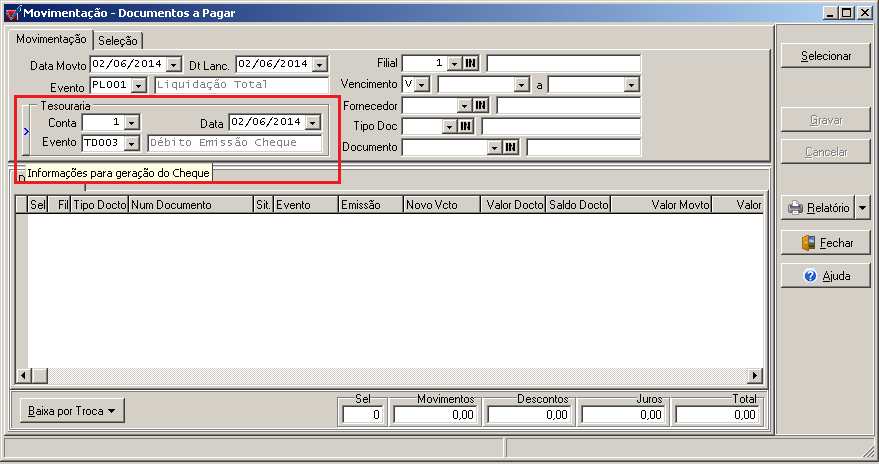Select the Movimentação tab
The width and height of the screenshot is (879, 464).
click(x=51, y=39)
